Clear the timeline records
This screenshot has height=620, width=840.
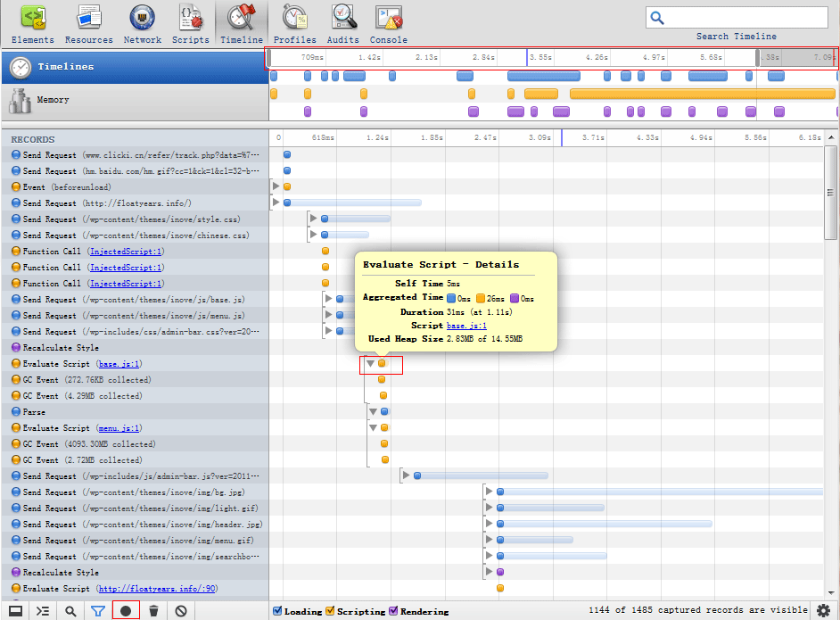(x=181, y=611)
